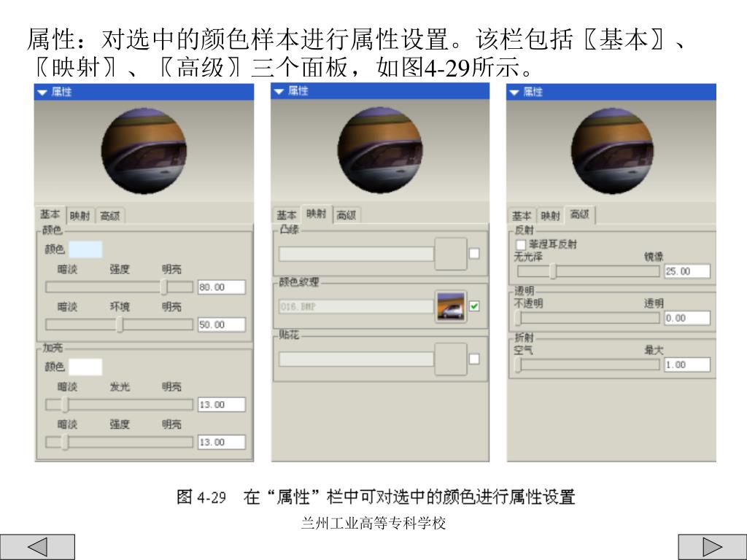This screenshot has width=747, height=560.
Task: Open the white 加亮 颜色 swatch
Action: [86, 367]
